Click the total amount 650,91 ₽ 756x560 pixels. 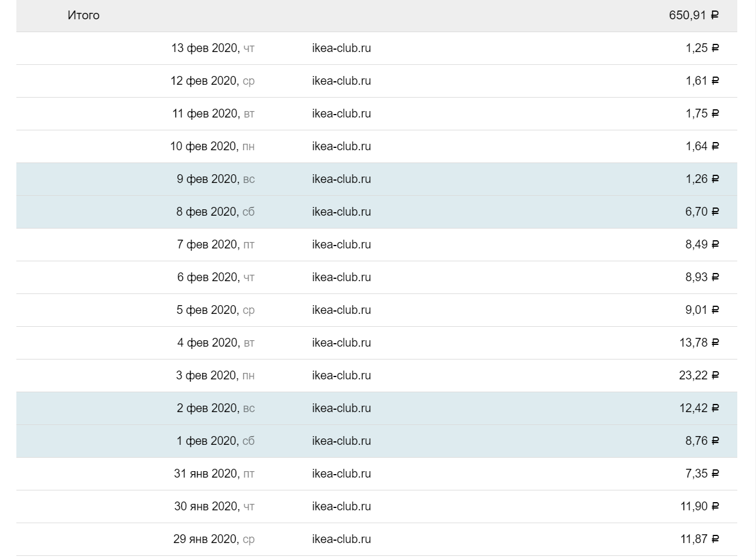click(693, 15)
